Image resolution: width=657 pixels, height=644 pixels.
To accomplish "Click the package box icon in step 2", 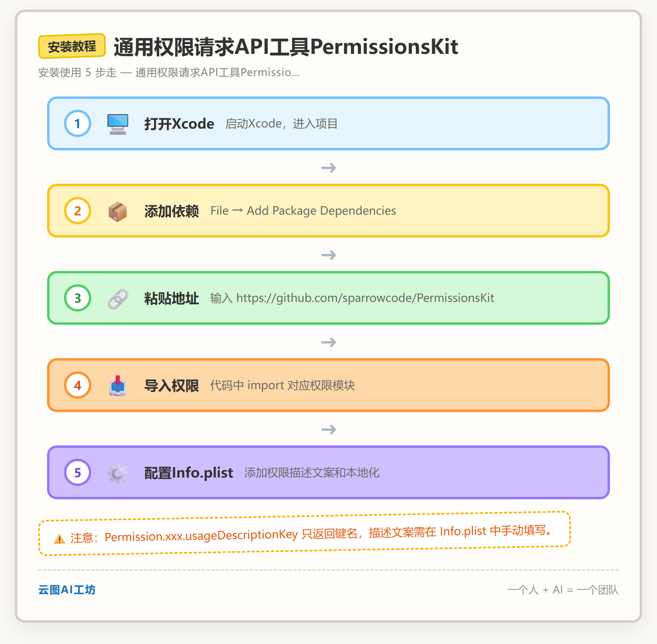I will pyautogui.click(x=118, y=211).
